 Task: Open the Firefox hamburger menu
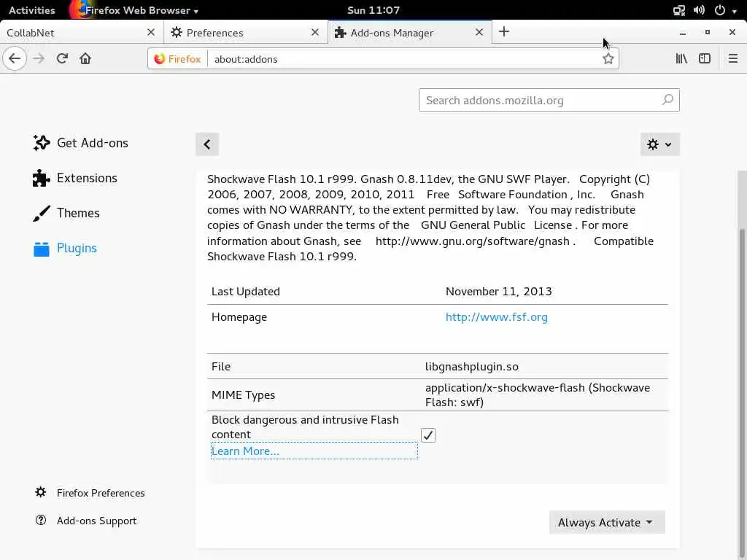click(x=732, y=58)
